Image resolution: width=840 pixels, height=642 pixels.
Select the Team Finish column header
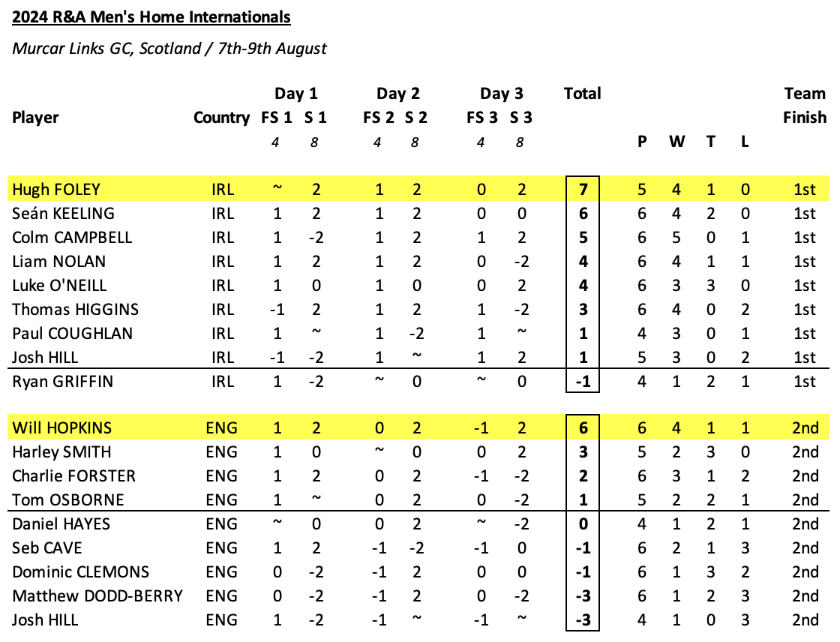(804, 105)
